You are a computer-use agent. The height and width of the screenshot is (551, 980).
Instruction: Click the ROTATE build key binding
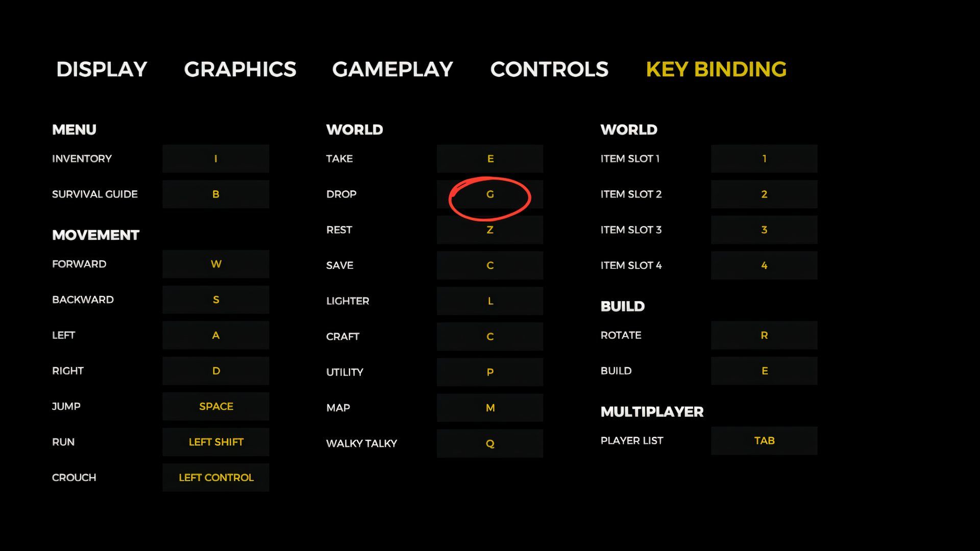click(x=763, y=335)
